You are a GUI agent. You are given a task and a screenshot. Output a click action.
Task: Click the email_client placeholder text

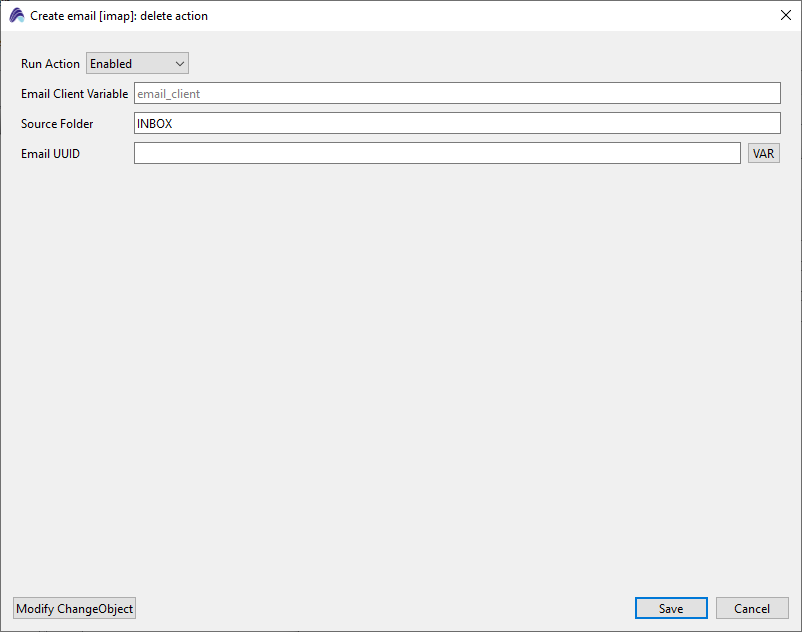click(x=168, y=93)
